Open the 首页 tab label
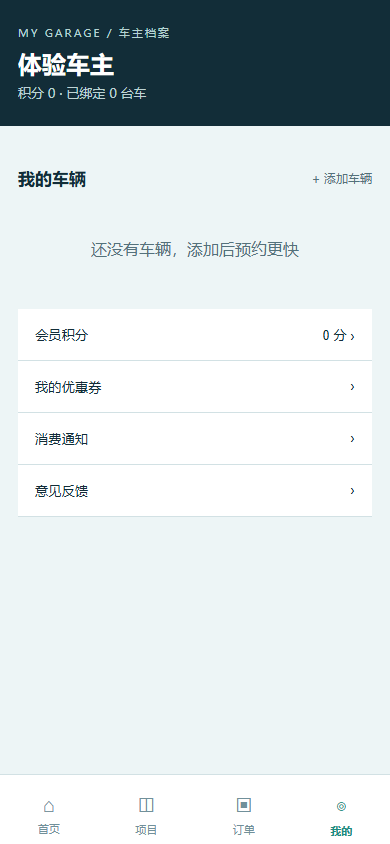Screen dimensions: 390x844 point(48,829)
